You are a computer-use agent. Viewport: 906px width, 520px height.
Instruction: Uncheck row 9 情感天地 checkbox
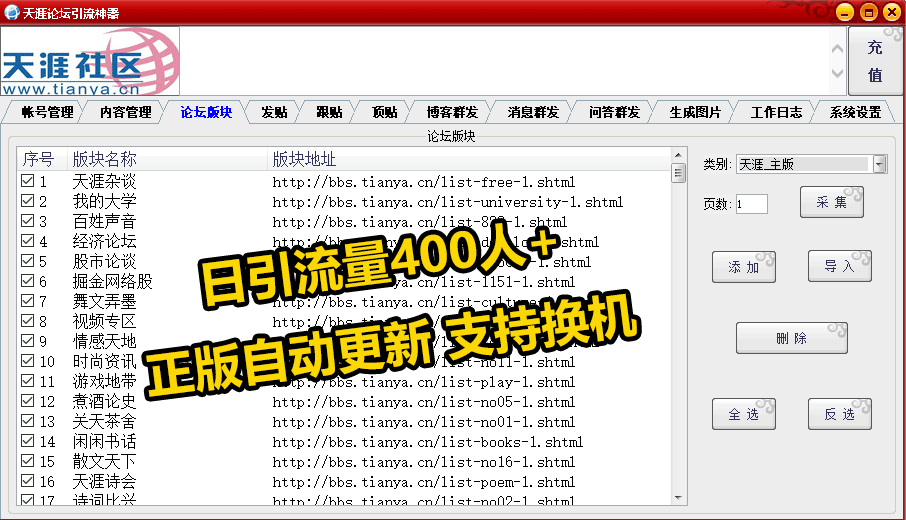27,340
